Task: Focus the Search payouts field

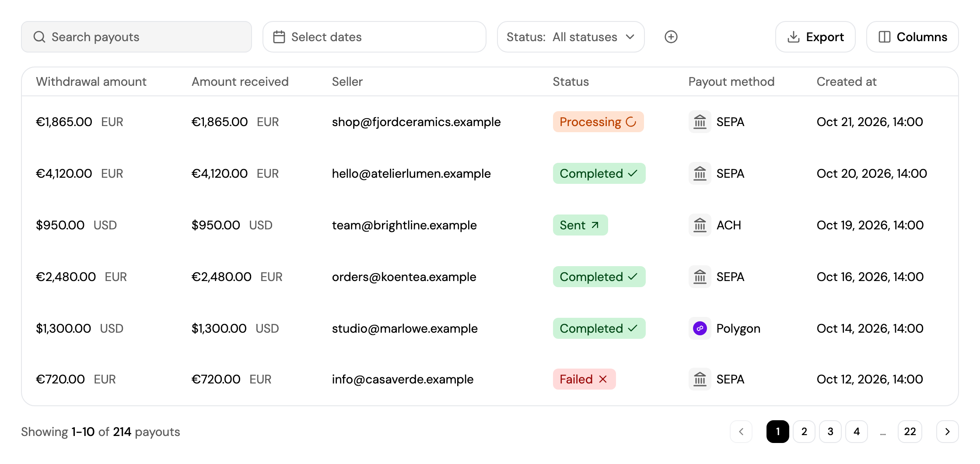Action: coord(136,37)
